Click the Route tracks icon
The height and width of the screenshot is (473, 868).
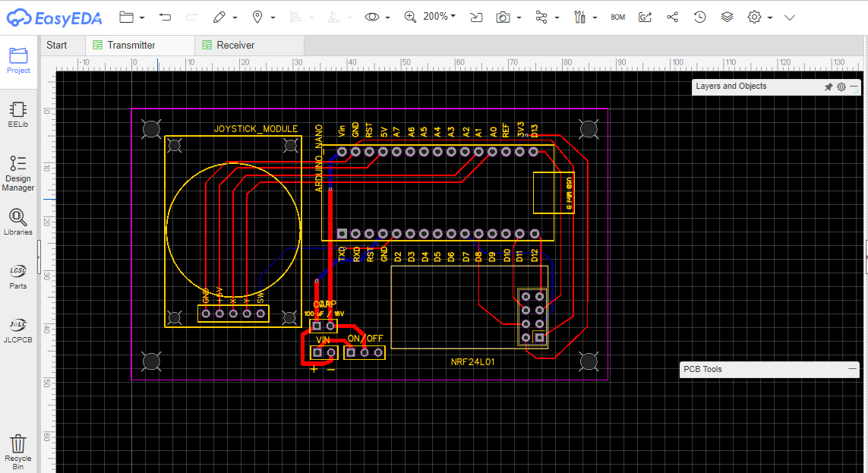click(x=541, y=17)
